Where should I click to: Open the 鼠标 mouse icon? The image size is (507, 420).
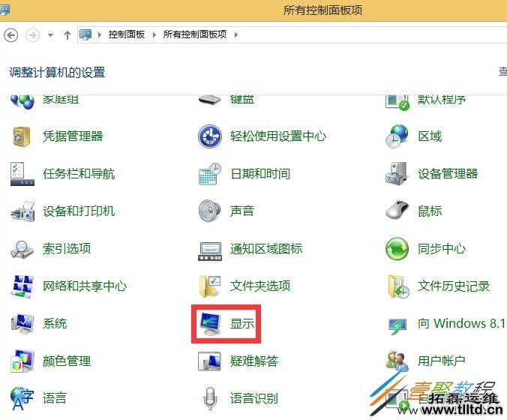tap(397, 210)
